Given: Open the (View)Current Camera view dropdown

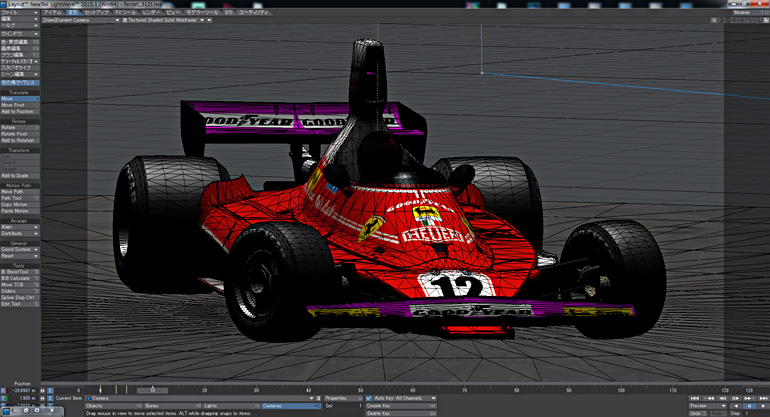Looking at the screenshot, I should click(81, 20).
